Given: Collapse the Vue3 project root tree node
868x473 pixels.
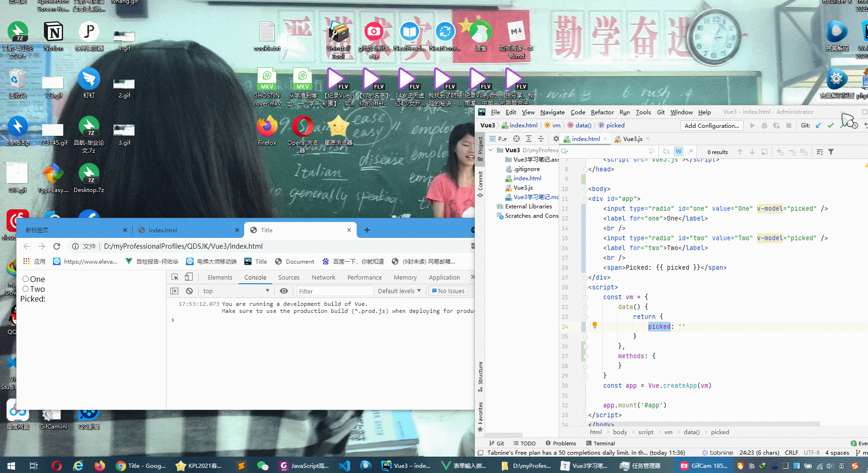Looking at the screenshot, I should 491,150.
